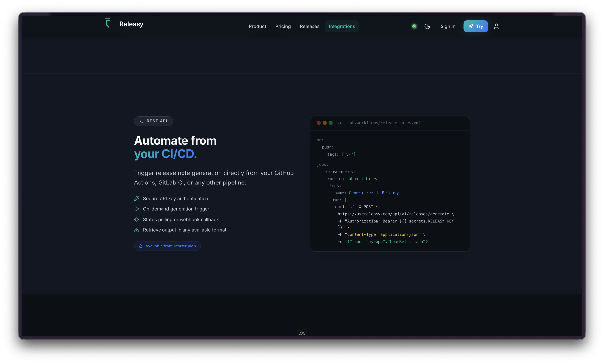Click the spinner icon beside Status polling
Viewport: 604px width, 364px height.
(x=137, y=220)
